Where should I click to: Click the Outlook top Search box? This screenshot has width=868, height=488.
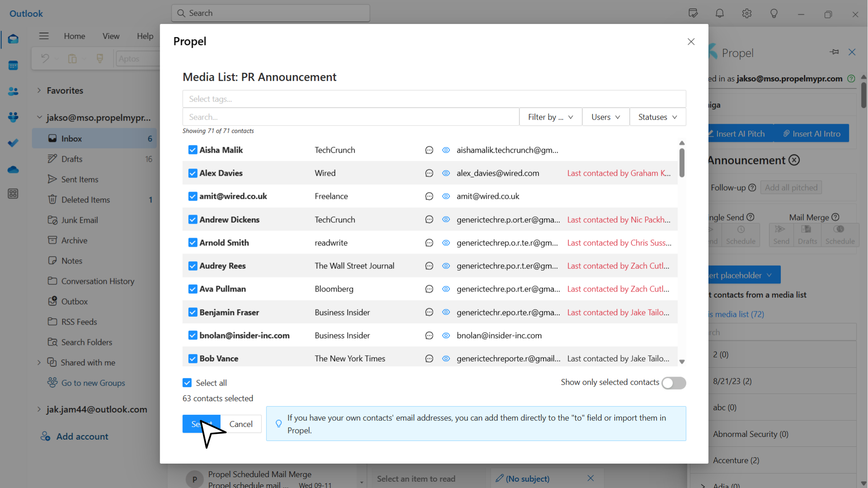270,13
